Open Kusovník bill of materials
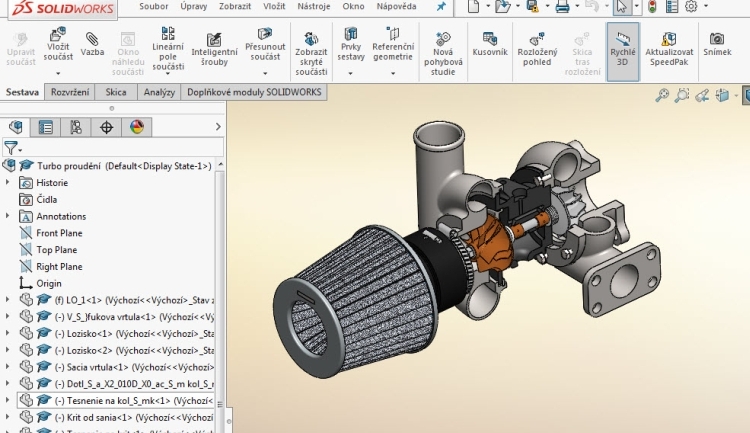 pos(490,44)
